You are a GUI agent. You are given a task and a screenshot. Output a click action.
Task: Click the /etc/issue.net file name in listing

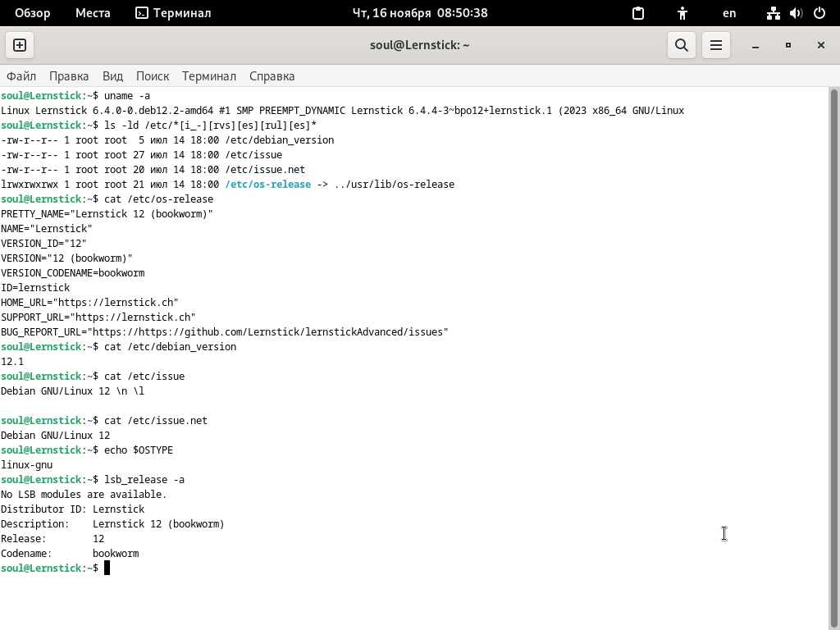[265, 170]
